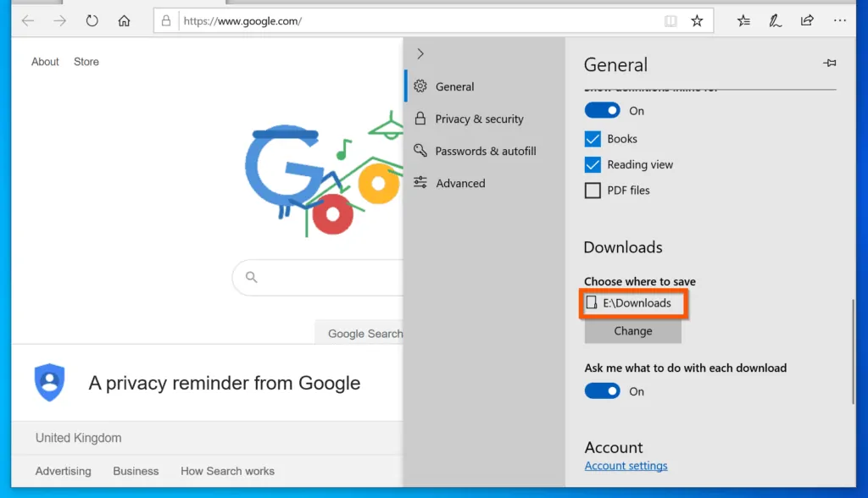Open the Settings and more menu
The image size is (868, 498).
tap(840, 20)
